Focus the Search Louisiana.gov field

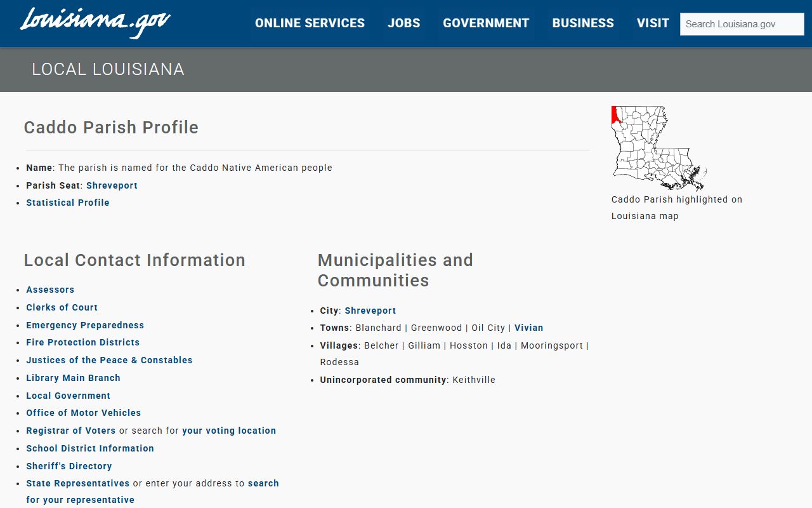[x=742, y=24]
